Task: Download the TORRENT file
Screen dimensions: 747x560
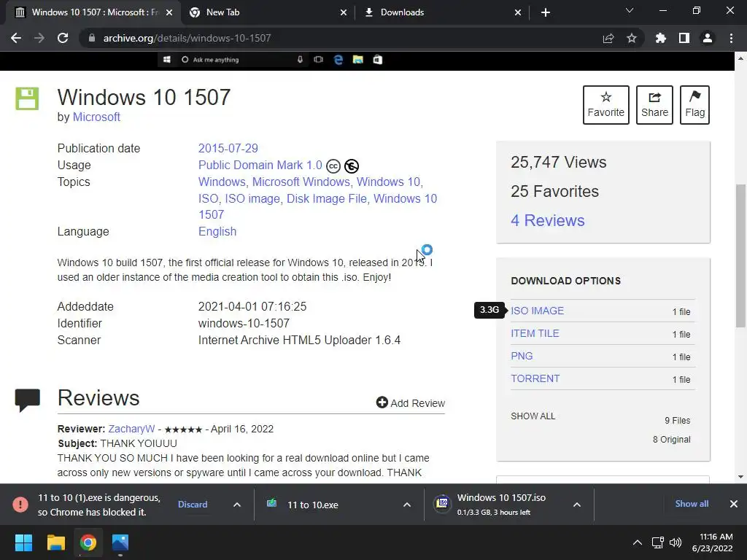Action: [x=535, y=378]
